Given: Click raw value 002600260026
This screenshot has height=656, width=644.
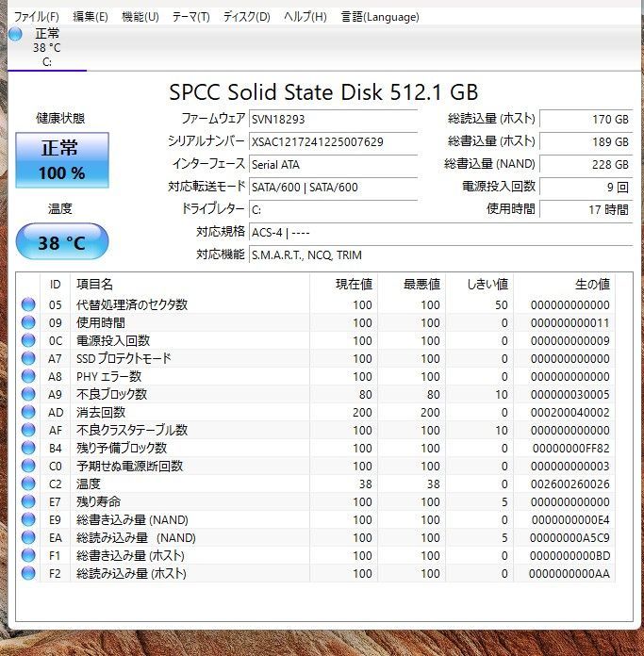Looking at the screenshot, I should point(570,484).
